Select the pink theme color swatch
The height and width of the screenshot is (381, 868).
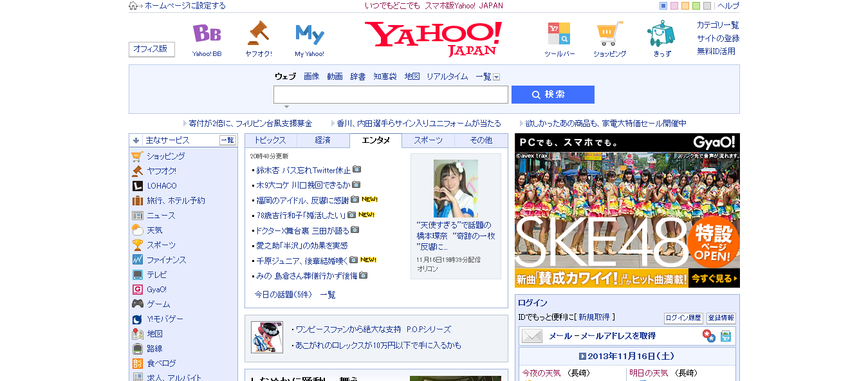[674, 6]
